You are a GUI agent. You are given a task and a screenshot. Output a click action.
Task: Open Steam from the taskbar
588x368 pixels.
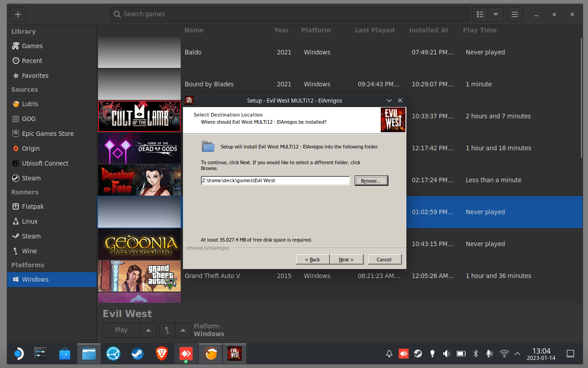[x=138, y=354]
